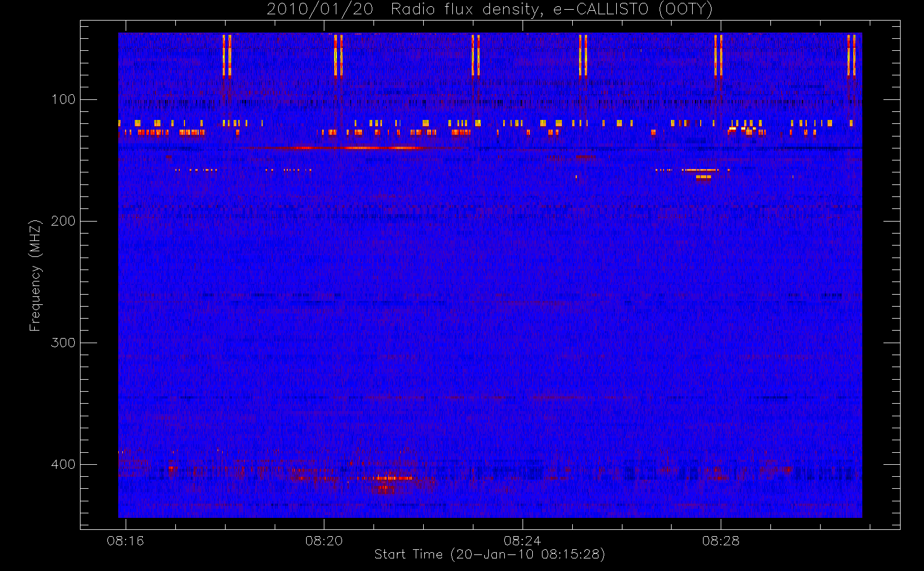Click the 400 frequency tick label

(x=63, y=464)
